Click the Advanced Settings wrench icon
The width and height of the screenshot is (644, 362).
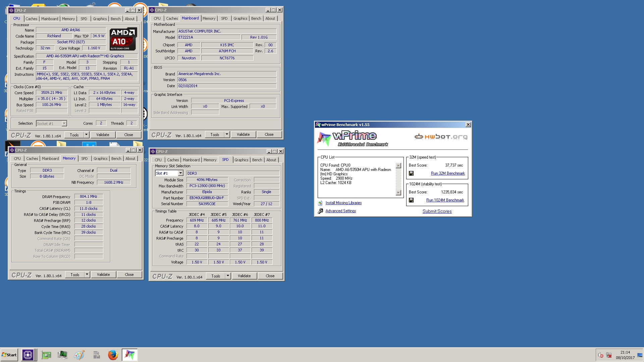(320, 211)
